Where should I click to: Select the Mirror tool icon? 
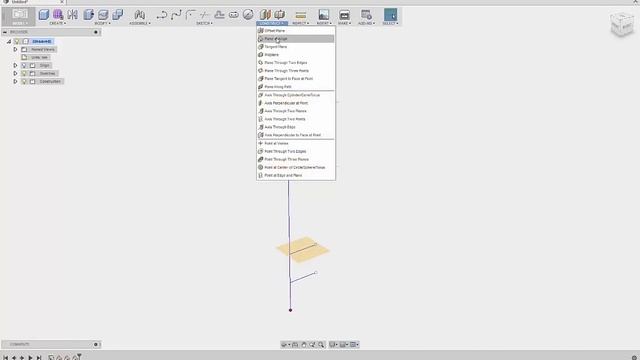coord(73,15)
